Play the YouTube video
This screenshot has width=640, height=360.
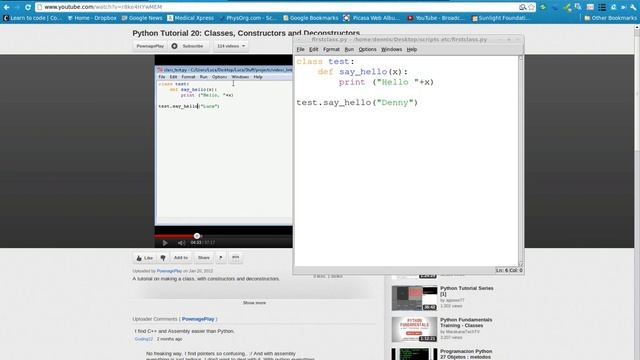click(x=165, y=243)
